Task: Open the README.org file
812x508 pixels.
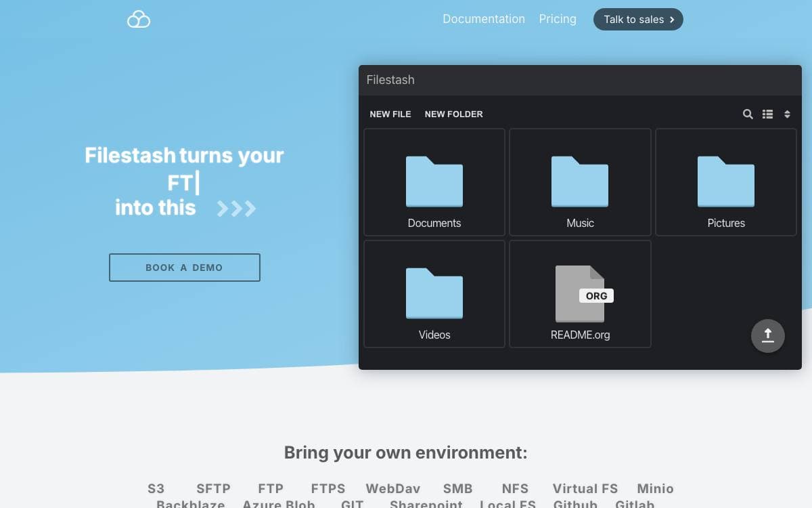Action: click(580, 294)
